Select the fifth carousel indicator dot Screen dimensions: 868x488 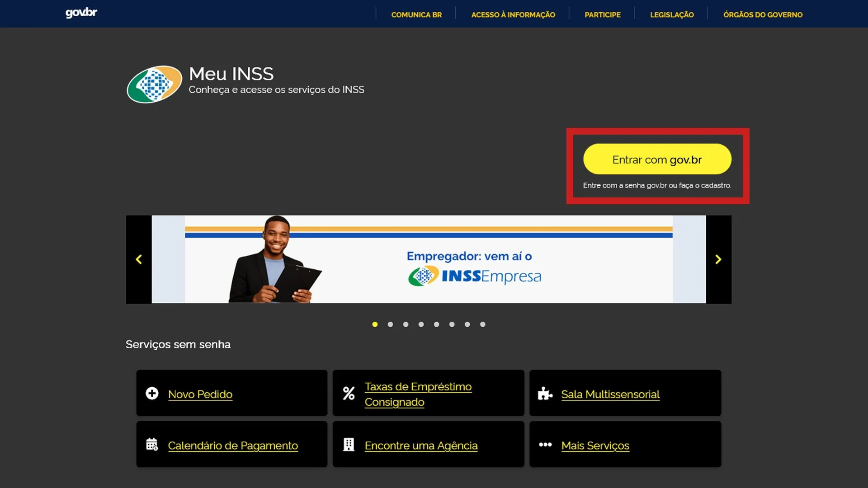coord(436,324)
